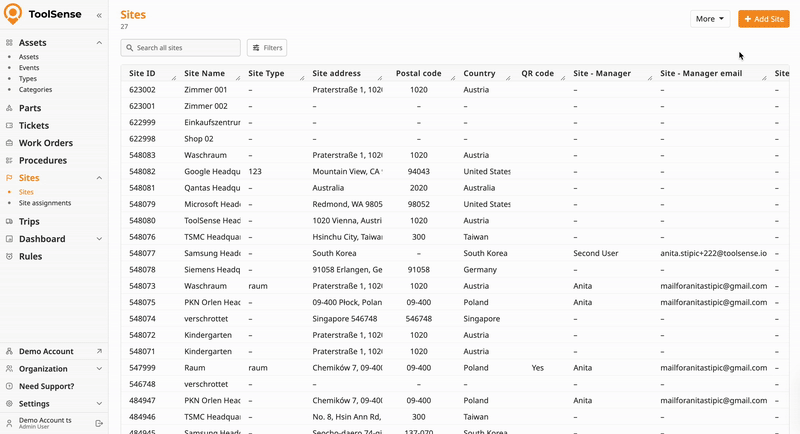
Task: Click the Work Orders icon in sidebar
Action: point(9,143)
